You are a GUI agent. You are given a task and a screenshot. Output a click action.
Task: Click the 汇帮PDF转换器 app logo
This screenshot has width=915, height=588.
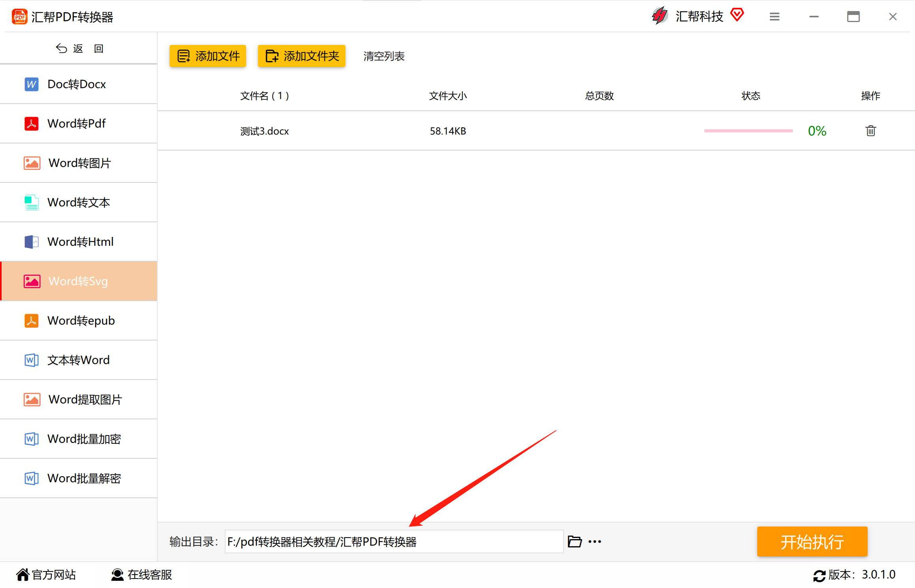[20, 17]
